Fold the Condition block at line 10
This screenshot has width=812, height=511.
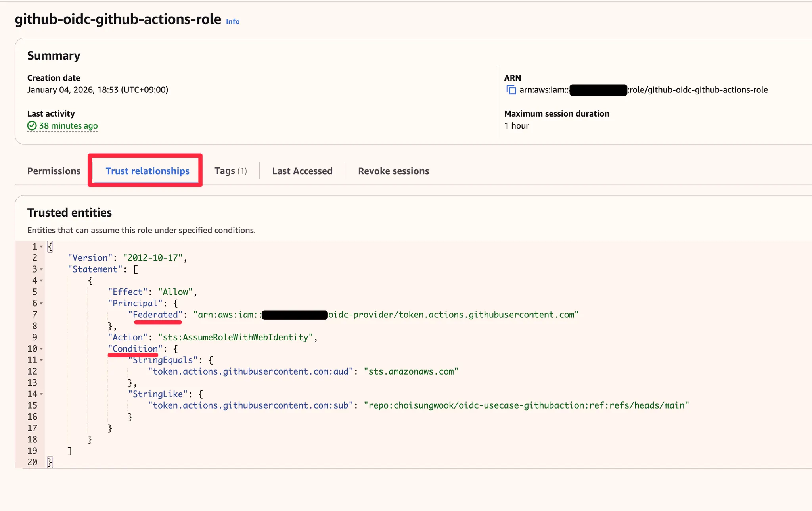[x=41, y=349]
